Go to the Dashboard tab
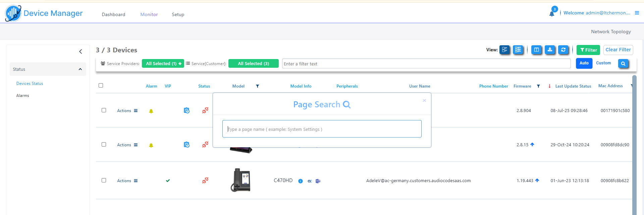 (x=113, y=14)
